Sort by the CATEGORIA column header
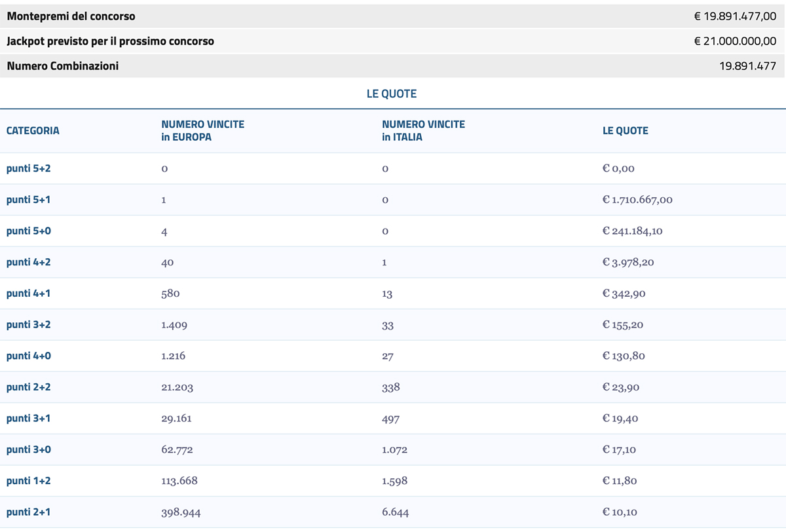This screenshot has width=786, height=532. [x=33, y=130]
